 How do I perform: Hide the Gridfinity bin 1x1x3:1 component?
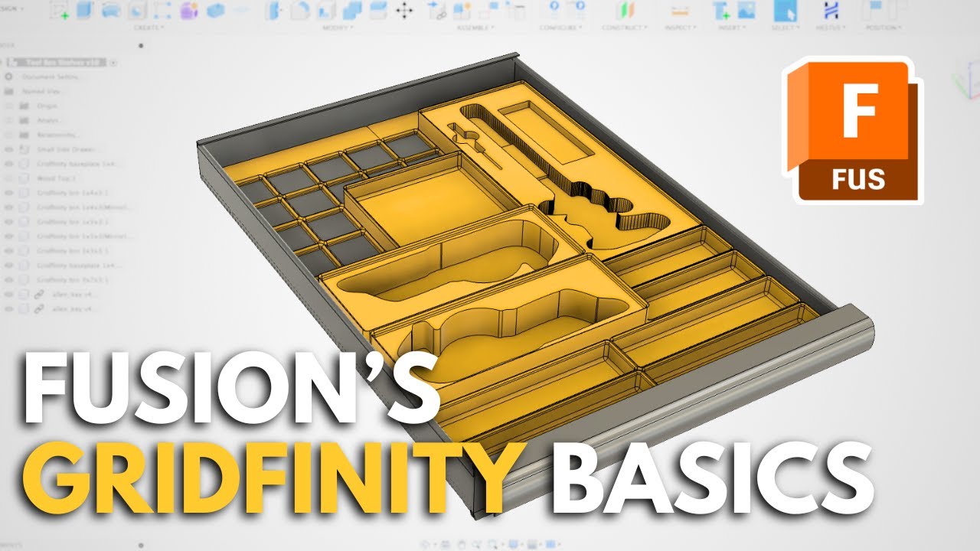8,251
